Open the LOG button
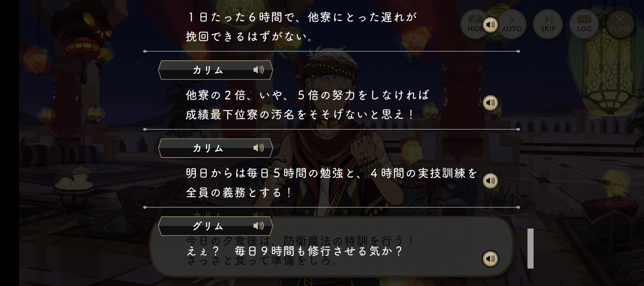Screen dimensions: 644x286 point(584,24)
